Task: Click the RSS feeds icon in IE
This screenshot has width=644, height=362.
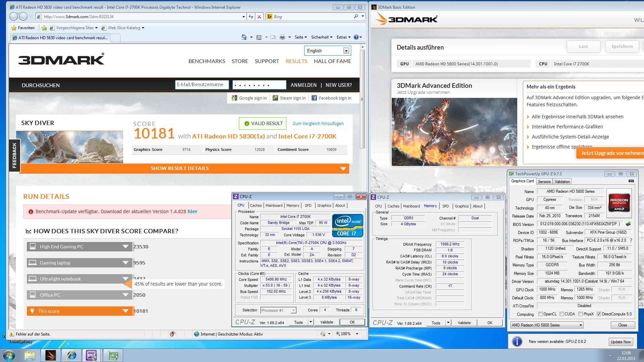Action: (259, 37)
